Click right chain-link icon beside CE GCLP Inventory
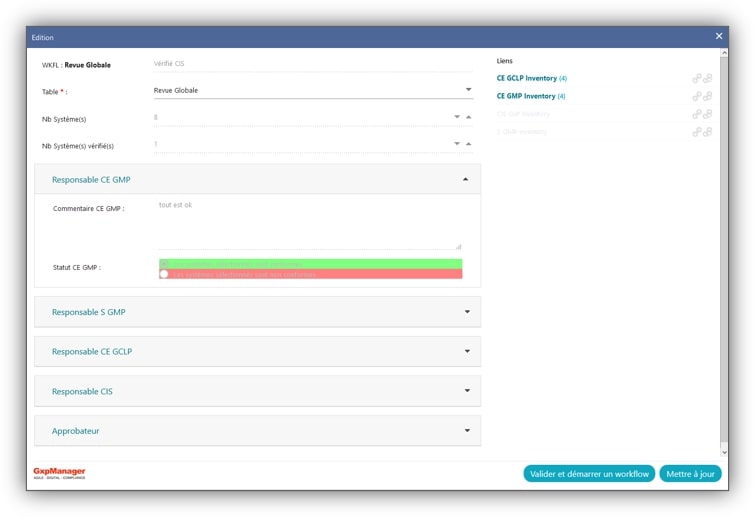The height and width of the screenshot is (517, 755). [708, 78]
